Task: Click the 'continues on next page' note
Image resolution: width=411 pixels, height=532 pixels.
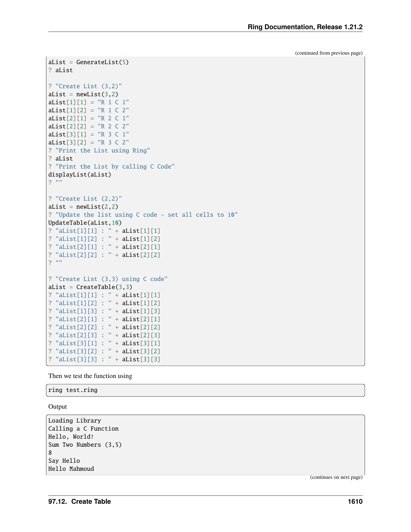Action: pos(336,477)
